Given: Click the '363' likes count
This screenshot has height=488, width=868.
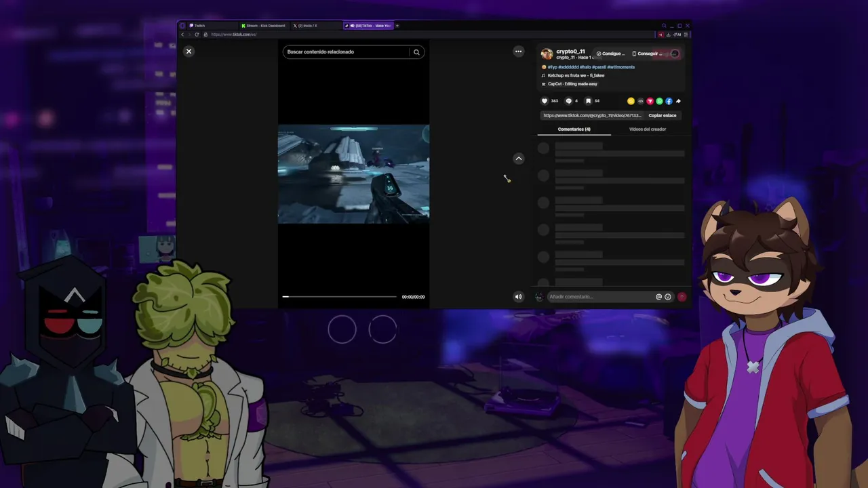Looking at the screenshot, I should pyautogui.click(x=555, y=101).
